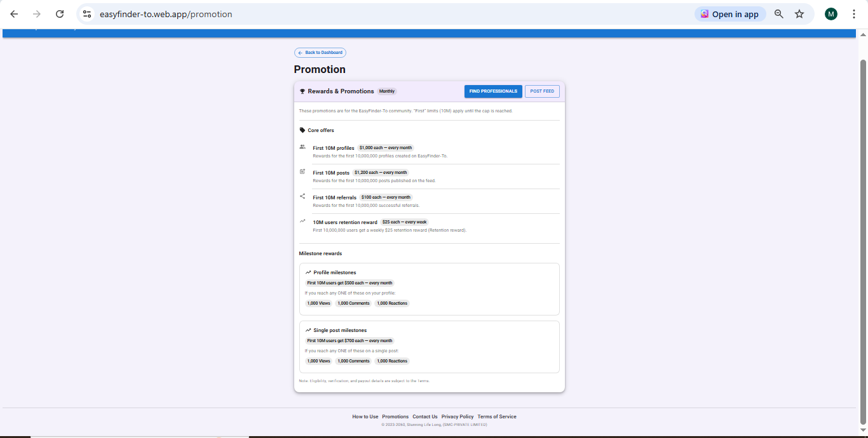Click the $1,000 each — every month chip
This screenshot has height=438, width=868.
pyautogui.click(x=386, y=148)
